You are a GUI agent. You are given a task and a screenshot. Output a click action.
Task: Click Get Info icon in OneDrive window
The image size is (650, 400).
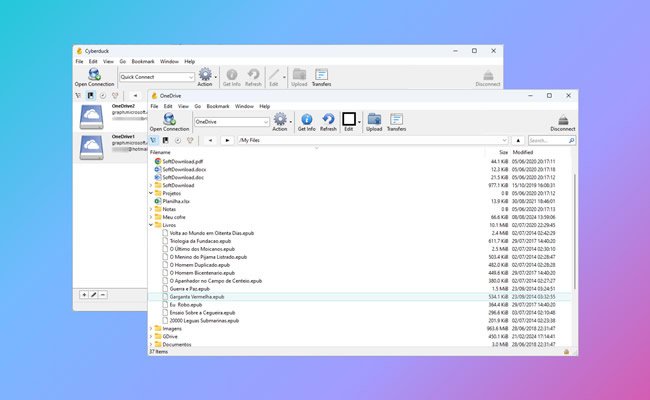(306, 119)
